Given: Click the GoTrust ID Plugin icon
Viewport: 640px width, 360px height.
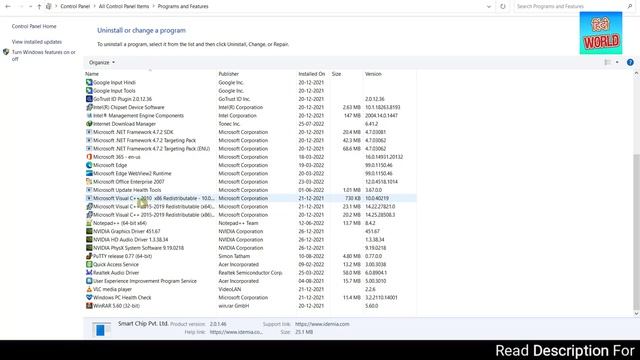Looking at the screenshot, I should (89, 99).
